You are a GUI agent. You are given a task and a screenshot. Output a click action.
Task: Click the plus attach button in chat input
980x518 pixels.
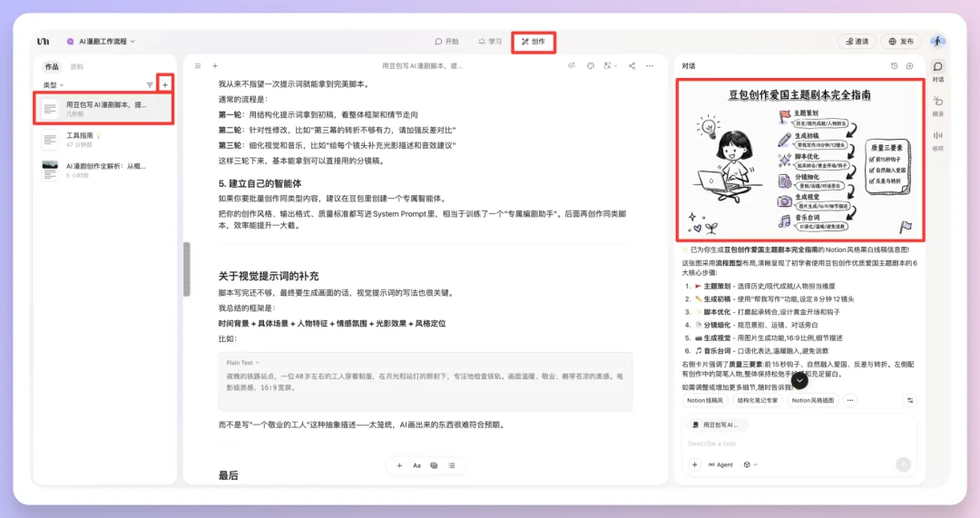[x=694, y=464]
